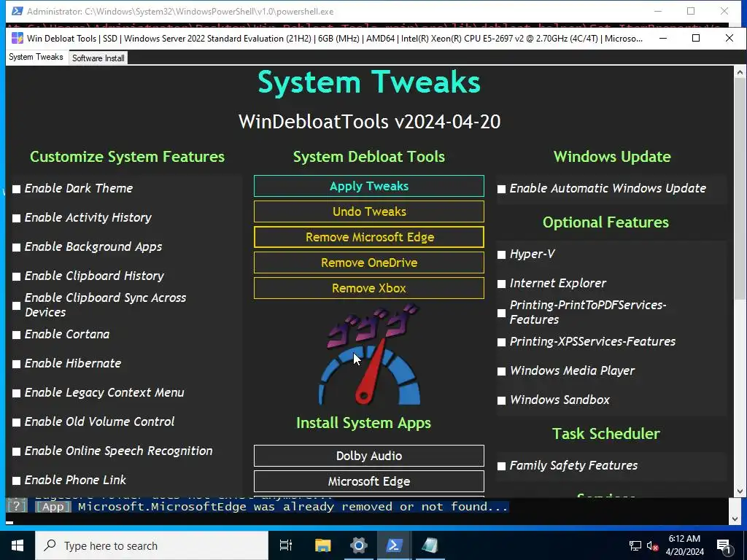Click the Windows Update heading
747x560 pixels.
point(612,157)
